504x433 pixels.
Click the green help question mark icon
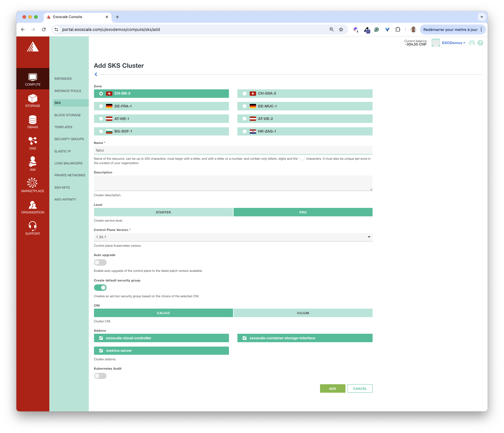click(x=480, y=43)
